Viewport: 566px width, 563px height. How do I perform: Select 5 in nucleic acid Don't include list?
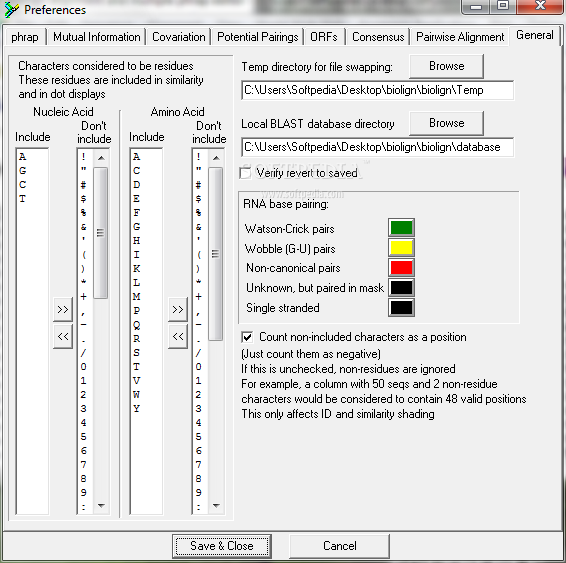click(x=83, y=437)
